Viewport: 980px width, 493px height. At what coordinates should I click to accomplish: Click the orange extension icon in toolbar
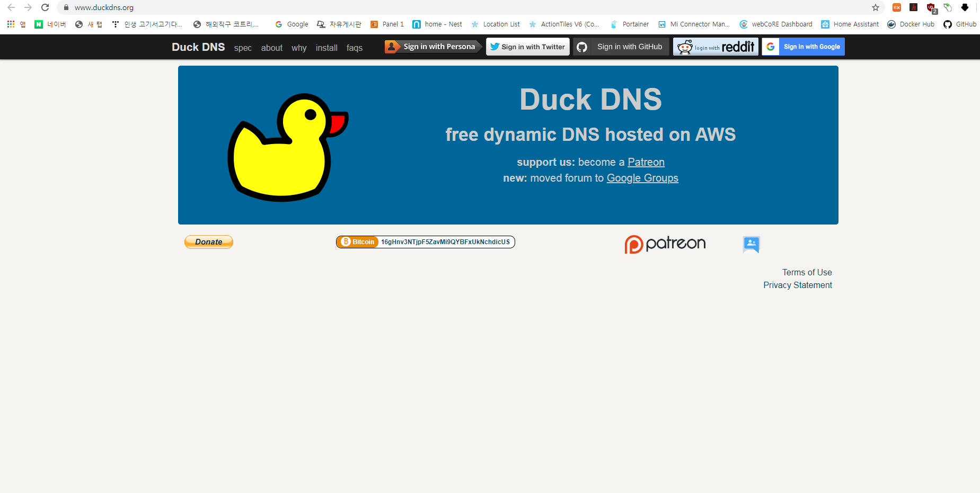pos(897,7)
